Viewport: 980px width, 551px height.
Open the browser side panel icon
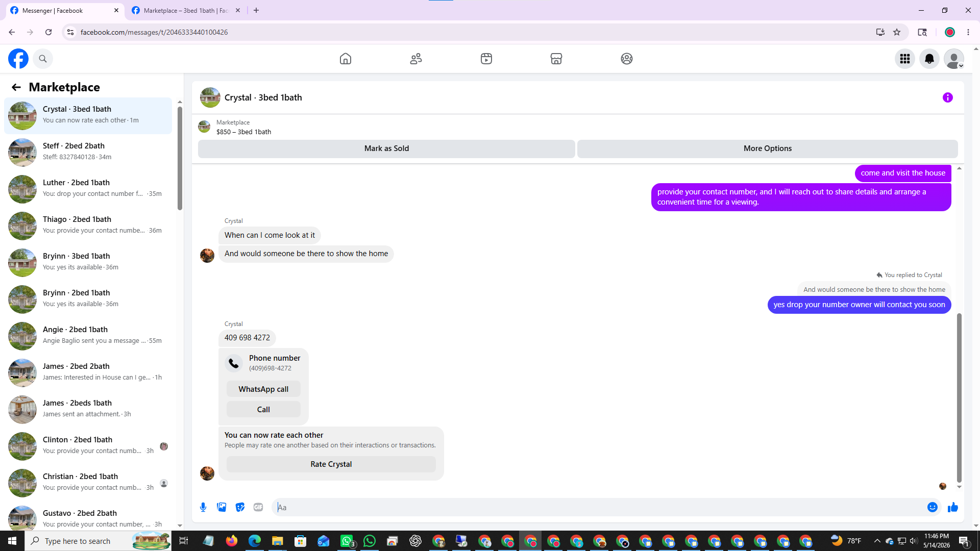tap(922, 32)
